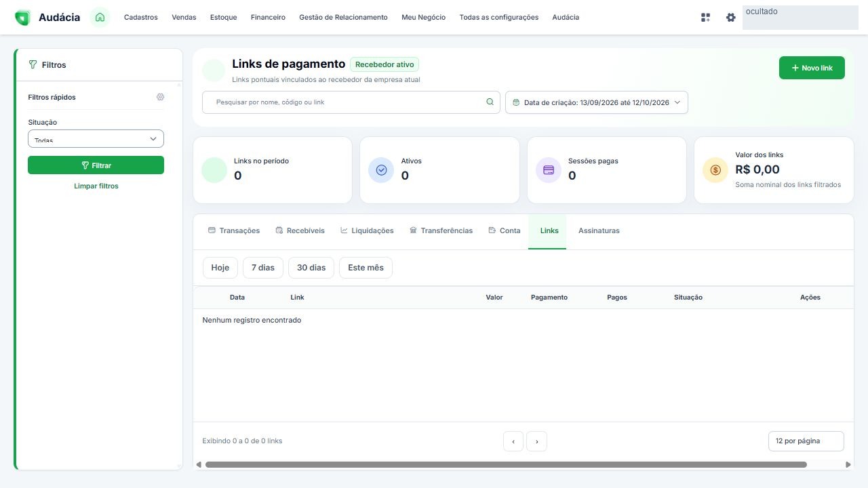This screenshot has width=868, height=488.
Task: Open the Meu Negócio menu
Action: 424,18
